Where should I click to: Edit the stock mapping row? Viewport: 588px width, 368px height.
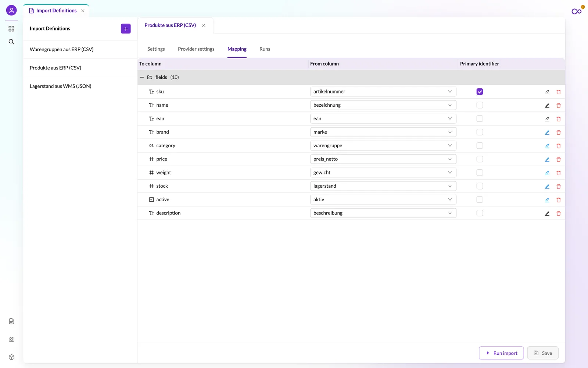point(547,186)
